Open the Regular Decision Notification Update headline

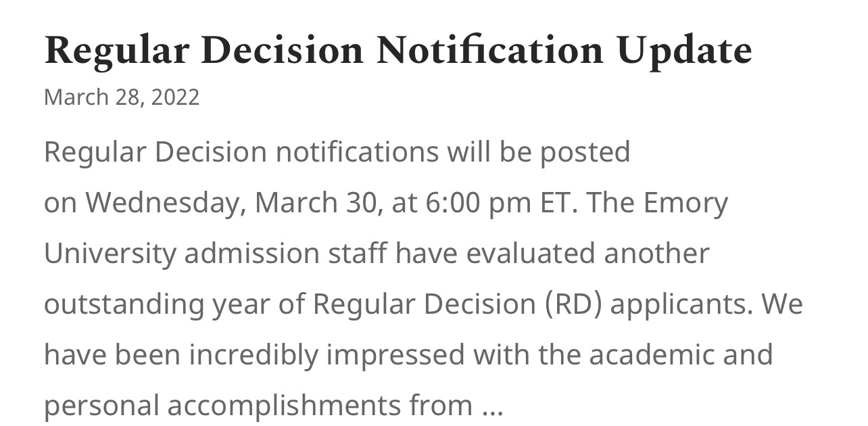(x=397, y=51)
